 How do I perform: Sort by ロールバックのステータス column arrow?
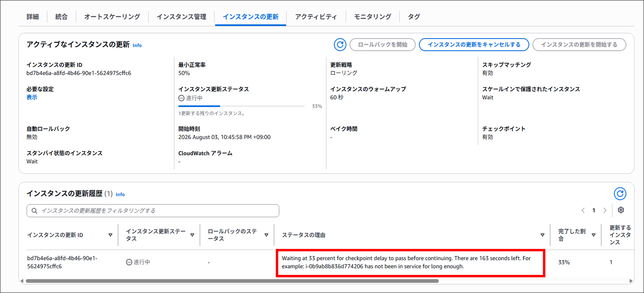click(266, 235)
